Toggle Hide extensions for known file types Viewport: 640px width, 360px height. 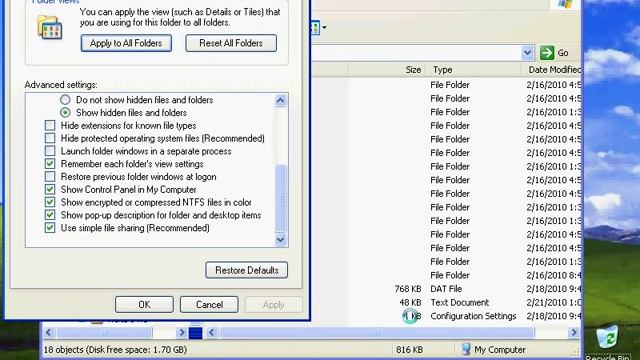(x=50, y=125)
